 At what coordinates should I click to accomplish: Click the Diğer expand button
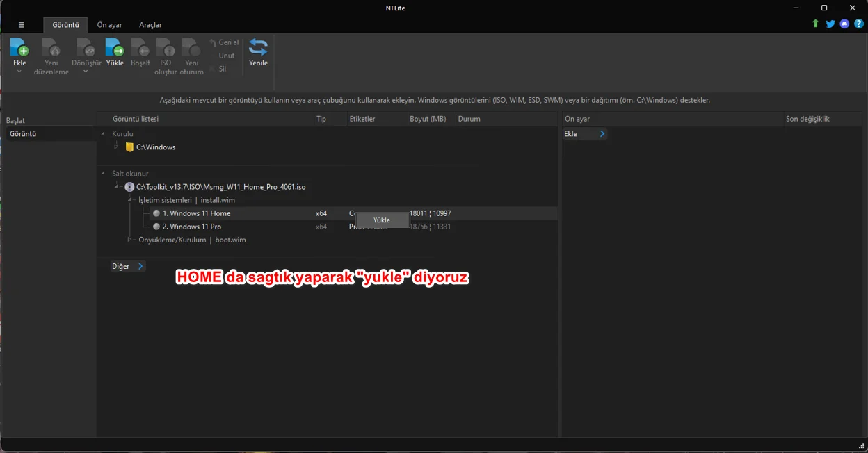[x=127, y=266]
